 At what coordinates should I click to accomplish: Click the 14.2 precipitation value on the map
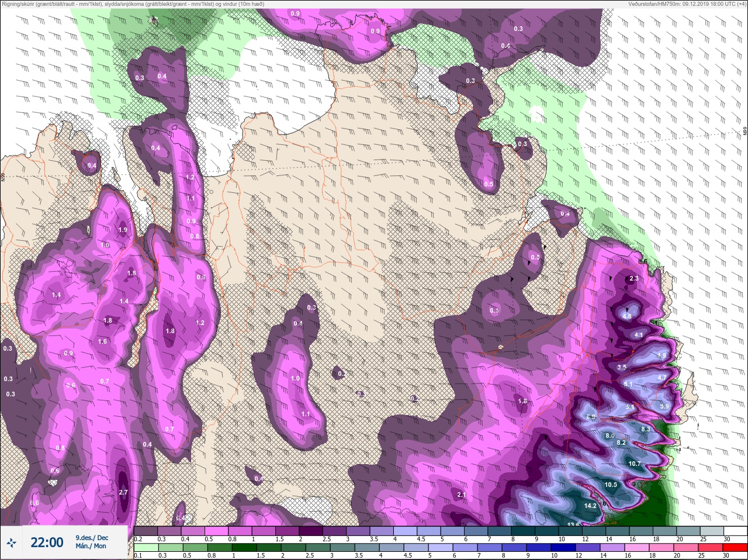tap(590, 506)
